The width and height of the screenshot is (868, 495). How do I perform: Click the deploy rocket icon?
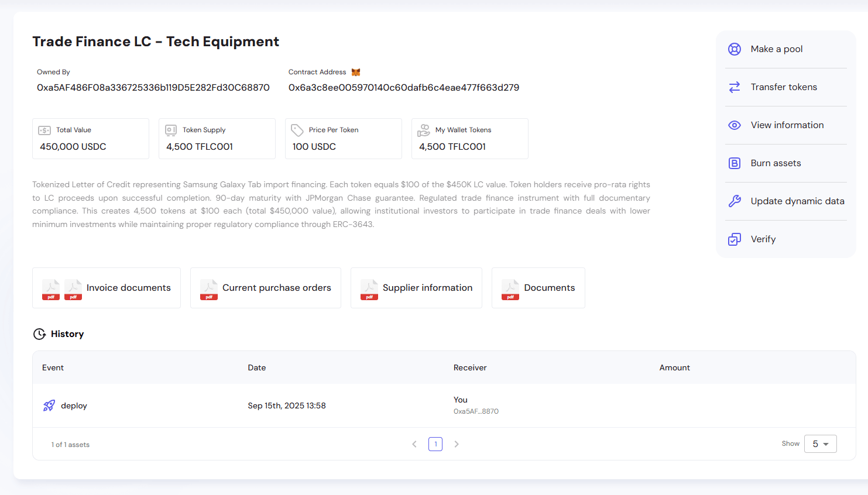49,405
